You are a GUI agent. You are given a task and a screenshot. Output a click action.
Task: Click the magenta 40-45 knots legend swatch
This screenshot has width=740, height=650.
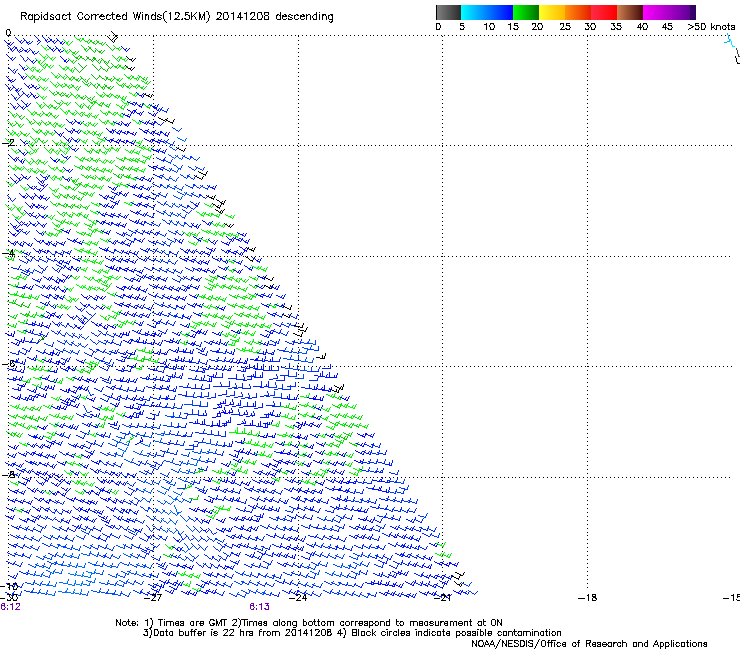coord(656,12)
